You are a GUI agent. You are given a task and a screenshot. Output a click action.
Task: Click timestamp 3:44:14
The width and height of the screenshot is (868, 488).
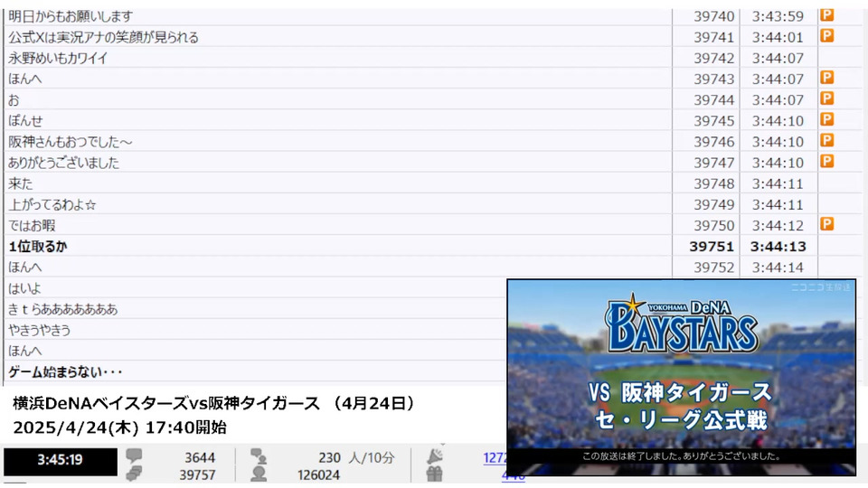point(778,267)
